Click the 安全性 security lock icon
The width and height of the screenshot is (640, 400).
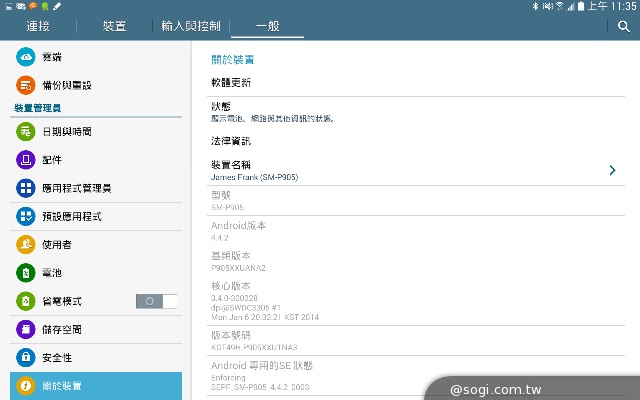point(26,357)
